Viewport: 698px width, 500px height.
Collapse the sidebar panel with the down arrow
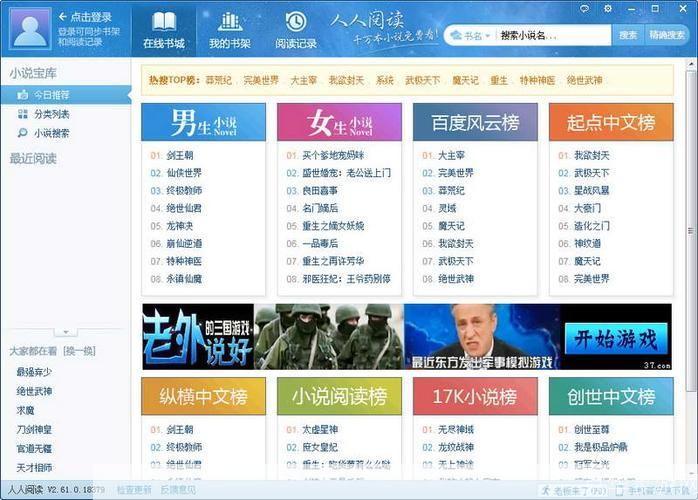65,331
